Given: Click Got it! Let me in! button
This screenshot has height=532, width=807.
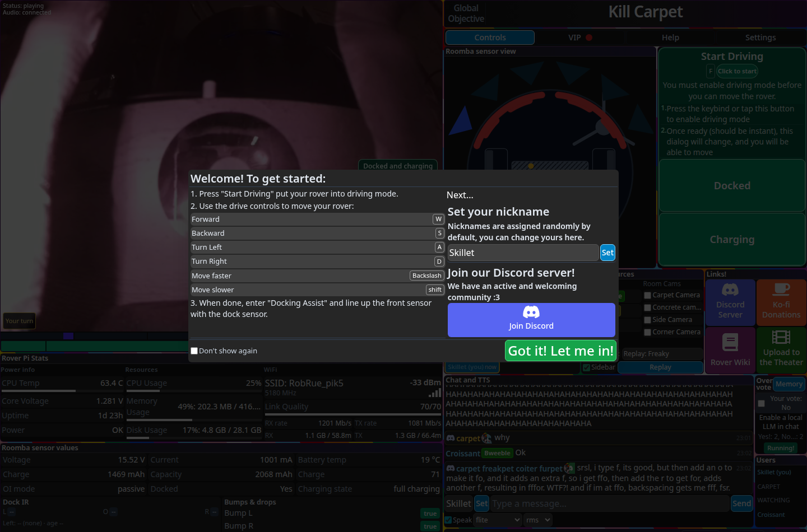Looking at the screenshot, I should point(561,351).
